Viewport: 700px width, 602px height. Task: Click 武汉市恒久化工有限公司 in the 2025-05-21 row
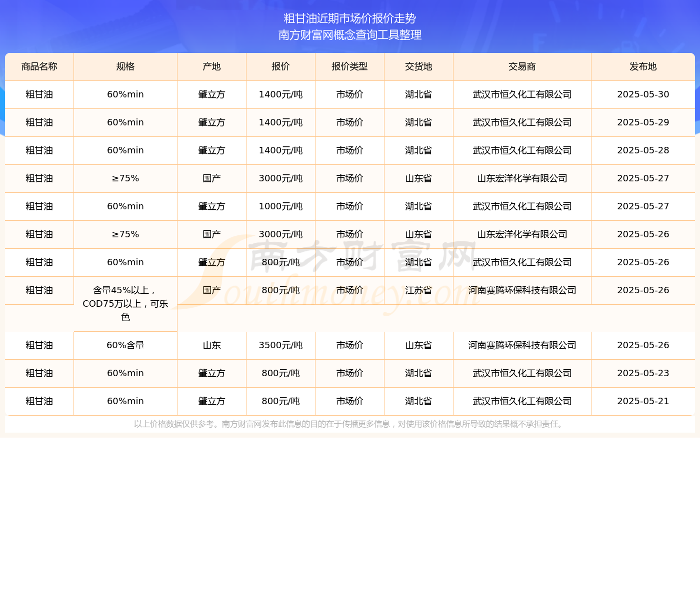click(522, 401)
